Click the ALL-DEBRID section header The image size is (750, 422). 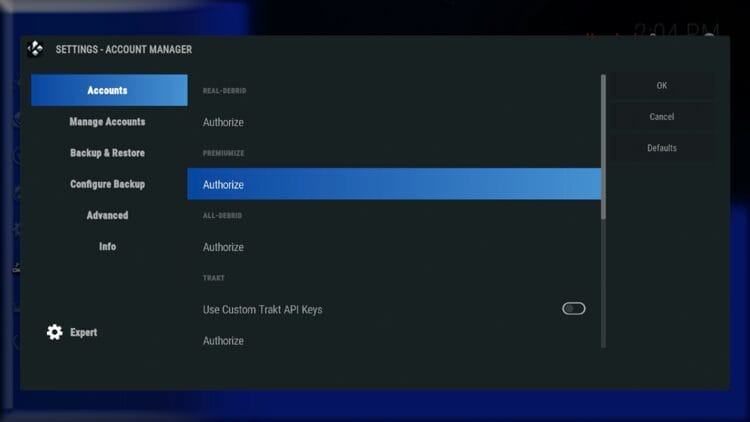[222, 215]
